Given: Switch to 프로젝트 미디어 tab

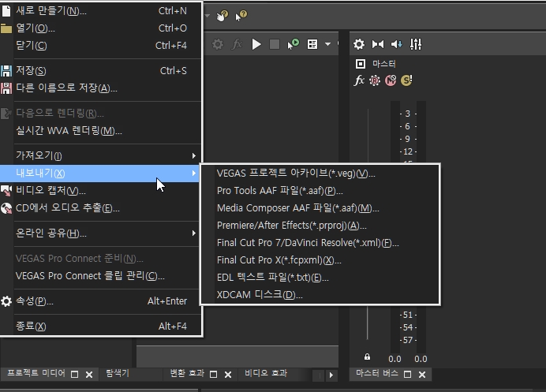Looking at the screenshot, I should tap(36, 373).
